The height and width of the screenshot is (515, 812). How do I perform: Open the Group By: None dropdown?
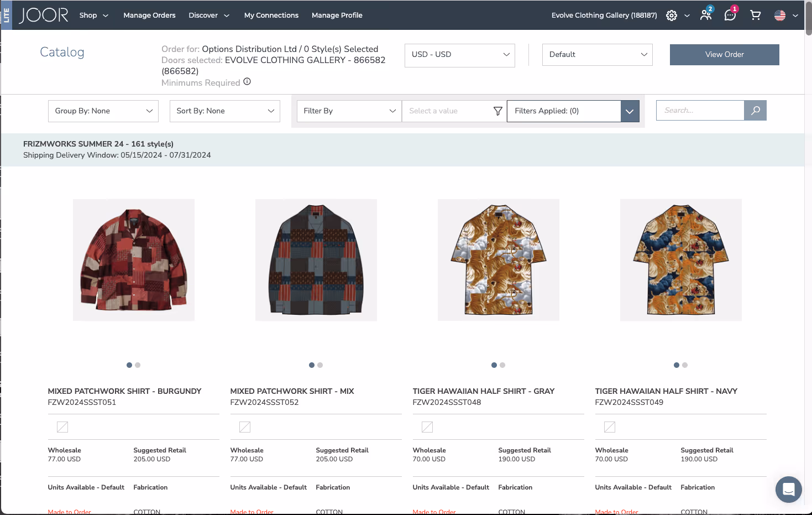tap(103, 111)
